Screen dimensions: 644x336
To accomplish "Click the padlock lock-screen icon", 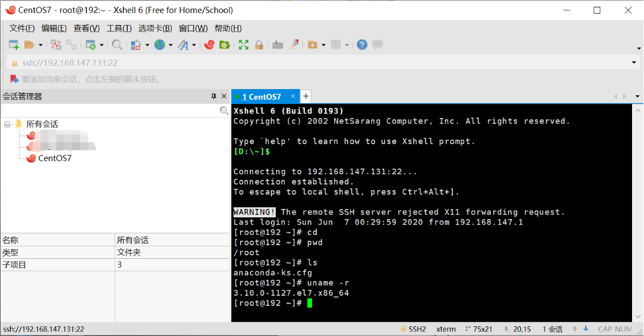I will click(x=259, y=45).
